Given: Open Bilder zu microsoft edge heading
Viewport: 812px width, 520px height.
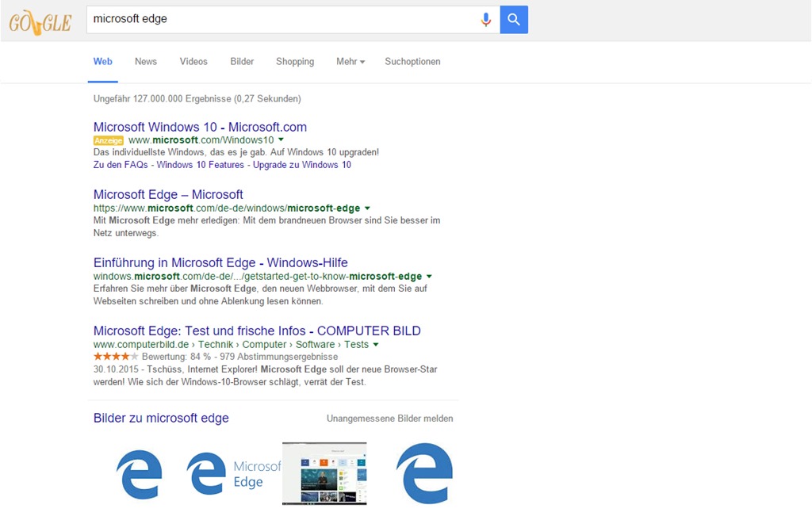Looking at the screenshot, I should click(161, 418).
